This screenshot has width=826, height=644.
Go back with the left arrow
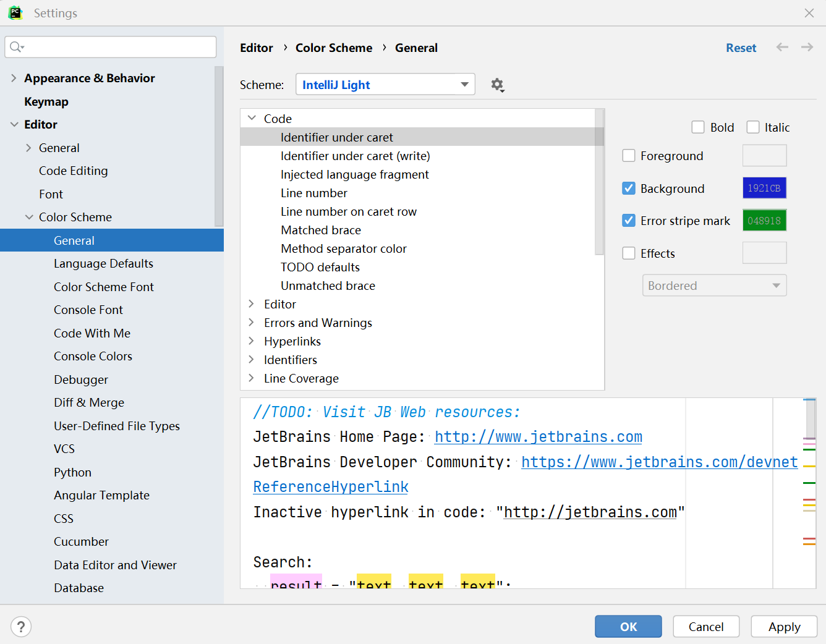pos(782,48)
